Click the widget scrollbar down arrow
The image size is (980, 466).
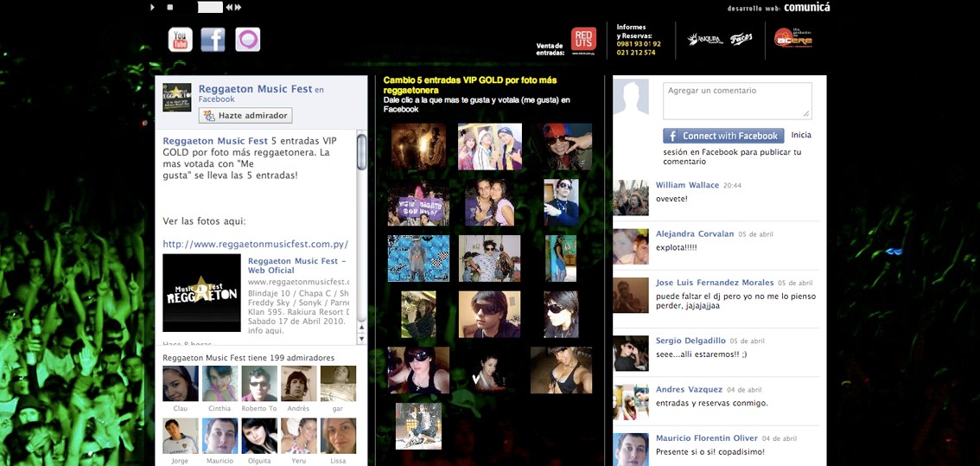[361, 338]
